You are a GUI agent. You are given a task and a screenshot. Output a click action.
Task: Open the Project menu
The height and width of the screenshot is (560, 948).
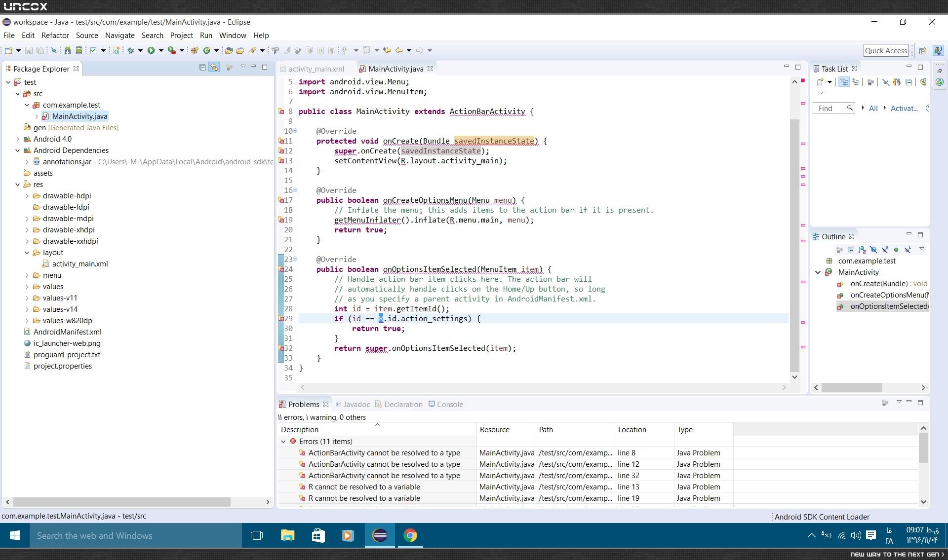point(181,36)
